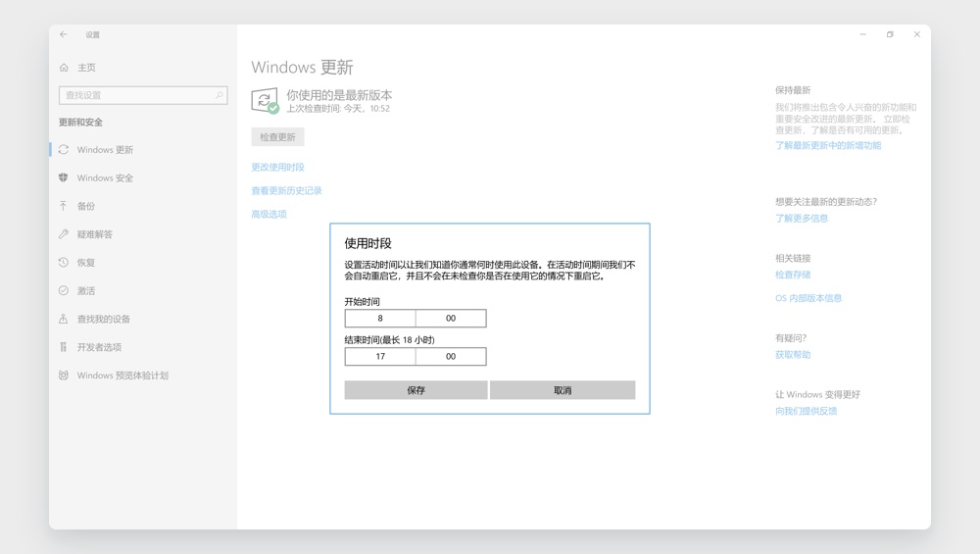Open 查找我的设备 page

(x=103, y=319)
